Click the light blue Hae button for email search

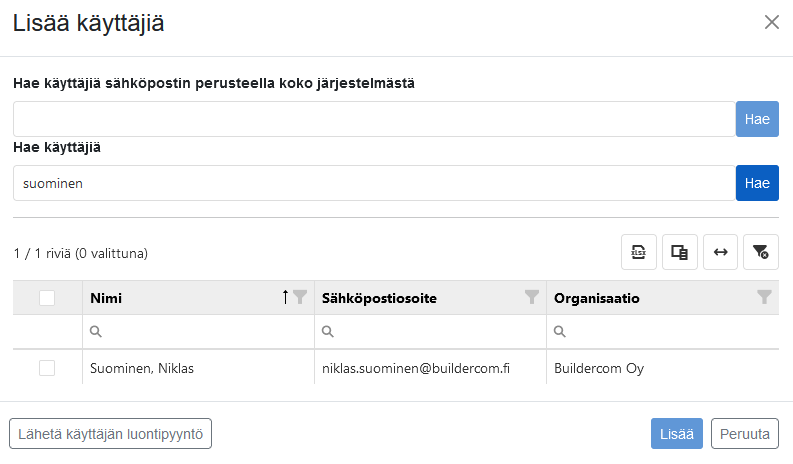click(x=757, y=119)
